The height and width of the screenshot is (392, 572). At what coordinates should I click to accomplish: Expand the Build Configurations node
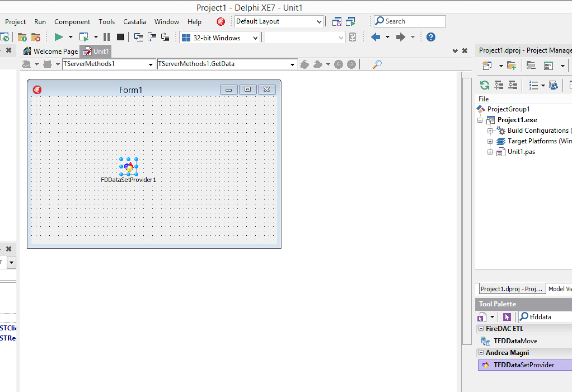[x=490, y=131]
